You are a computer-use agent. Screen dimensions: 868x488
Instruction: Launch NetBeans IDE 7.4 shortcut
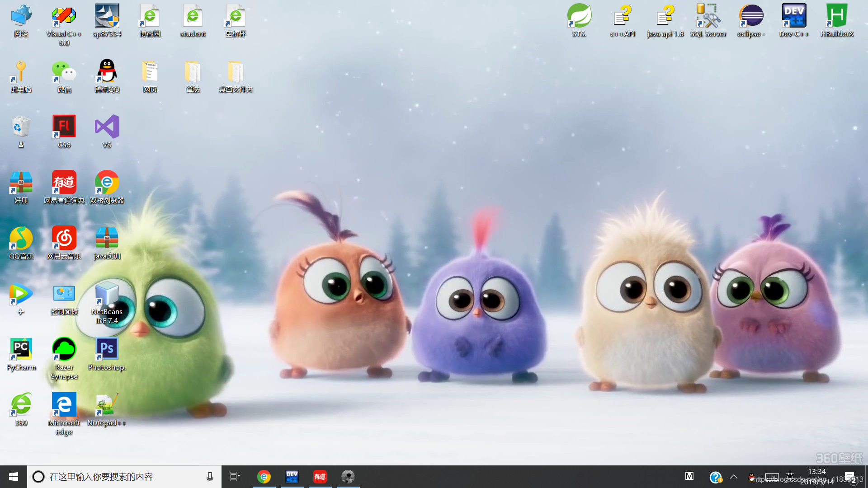point(107,303)
